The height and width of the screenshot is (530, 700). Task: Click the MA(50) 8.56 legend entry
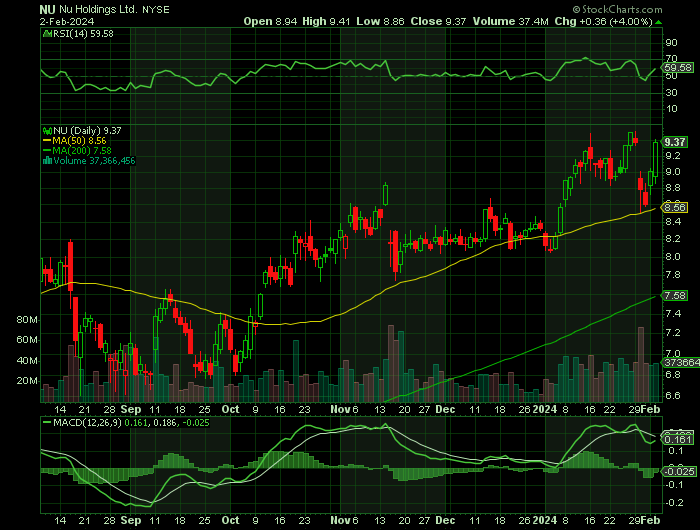pyautogui.click(x=79, y=141)
